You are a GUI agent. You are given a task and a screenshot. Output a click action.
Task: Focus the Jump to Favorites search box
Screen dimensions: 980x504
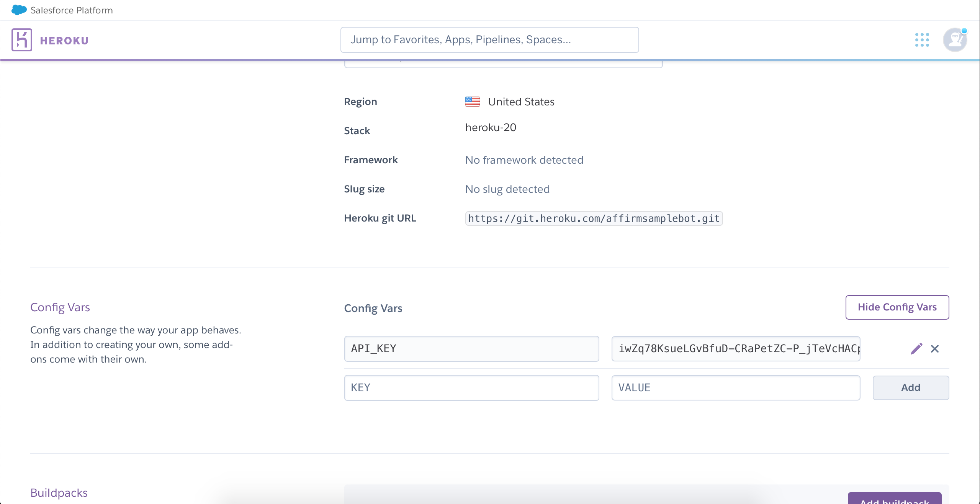pyautogui.click(x=489, y=40)
